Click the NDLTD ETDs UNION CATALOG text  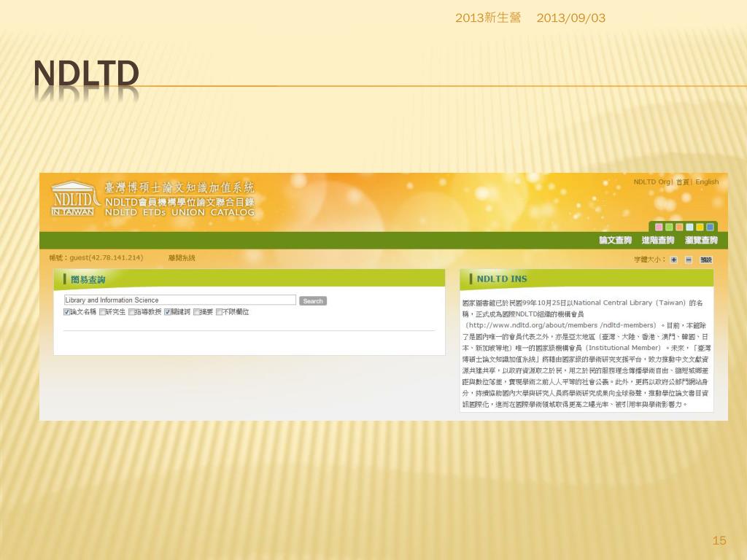pyautogui.click(x=179, y=212)
